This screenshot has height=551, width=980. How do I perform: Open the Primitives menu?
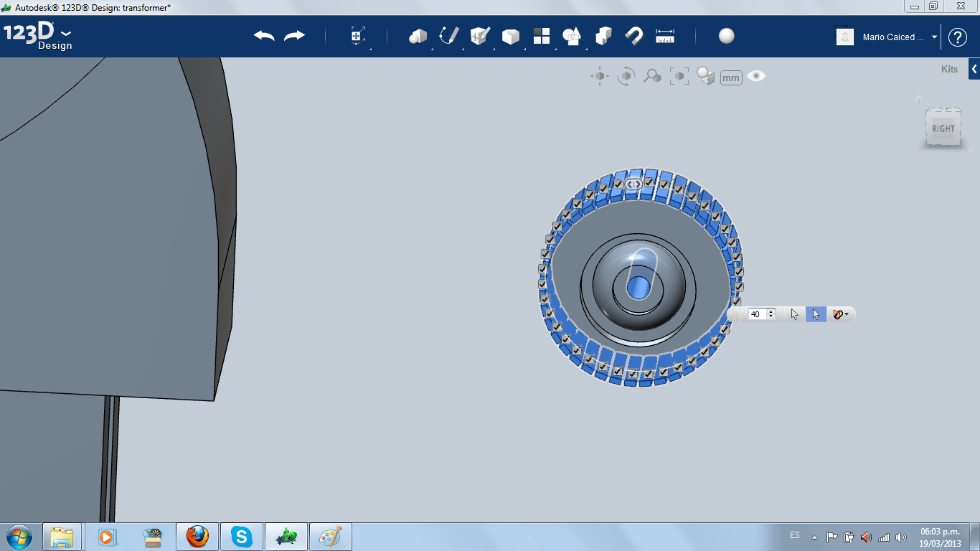418,36
